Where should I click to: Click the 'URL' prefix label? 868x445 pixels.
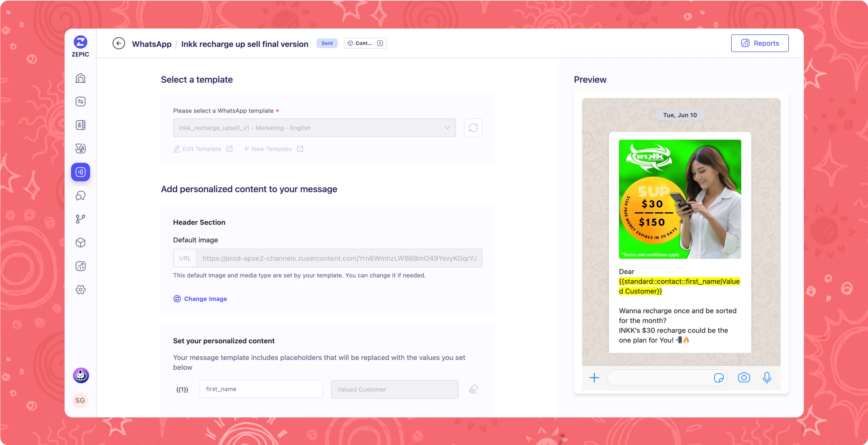pos(185,258)
